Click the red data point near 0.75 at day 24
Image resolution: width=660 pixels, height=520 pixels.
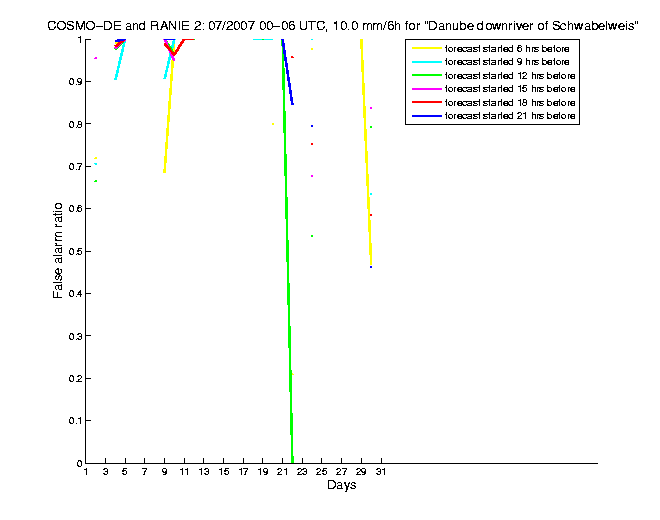[312, 144]
